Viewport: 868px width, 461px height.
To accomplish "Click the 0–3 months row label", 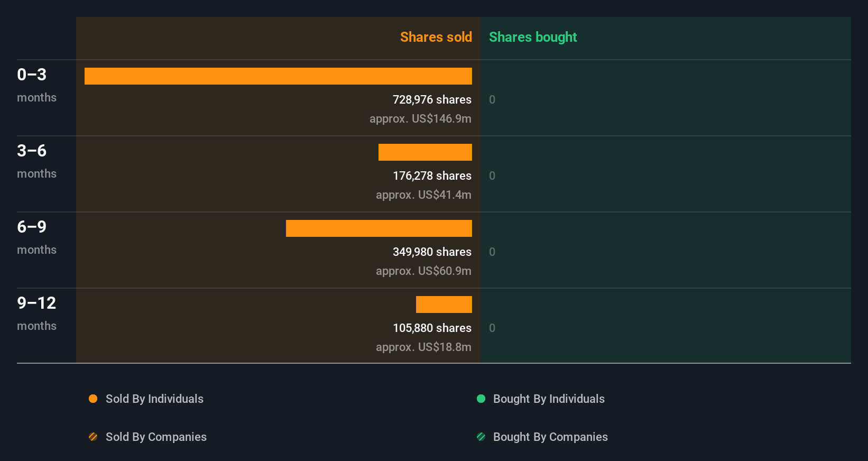I will coord(36,85).
